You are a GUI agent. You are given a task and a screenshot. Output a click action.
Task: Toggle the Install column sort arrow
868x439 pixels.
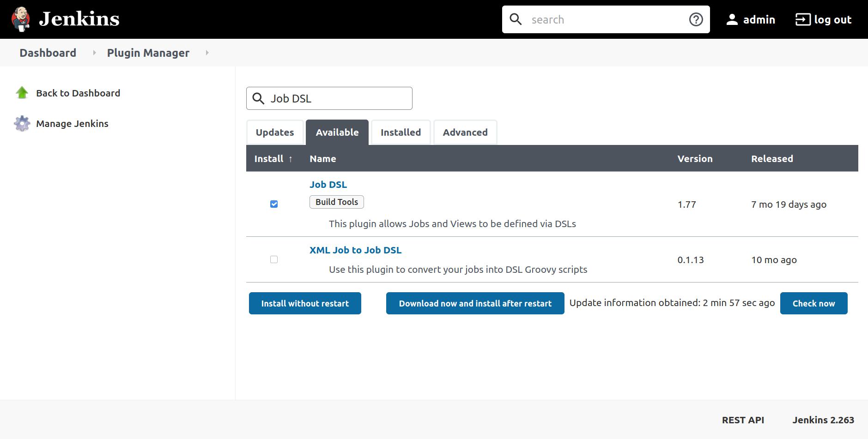pos(290,159)
